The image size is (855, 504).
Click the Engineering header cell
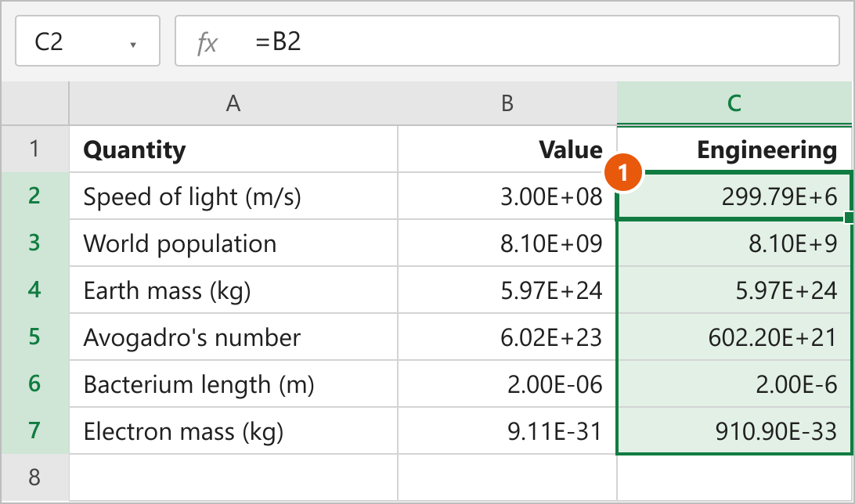[x=734, y=149]
